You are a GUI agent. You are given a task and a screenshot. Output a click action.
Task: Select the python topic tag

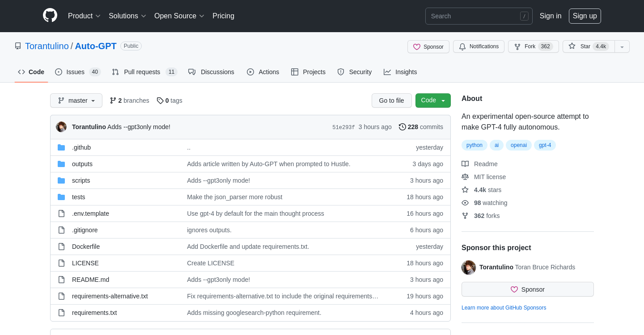click(x=474, y=145)
